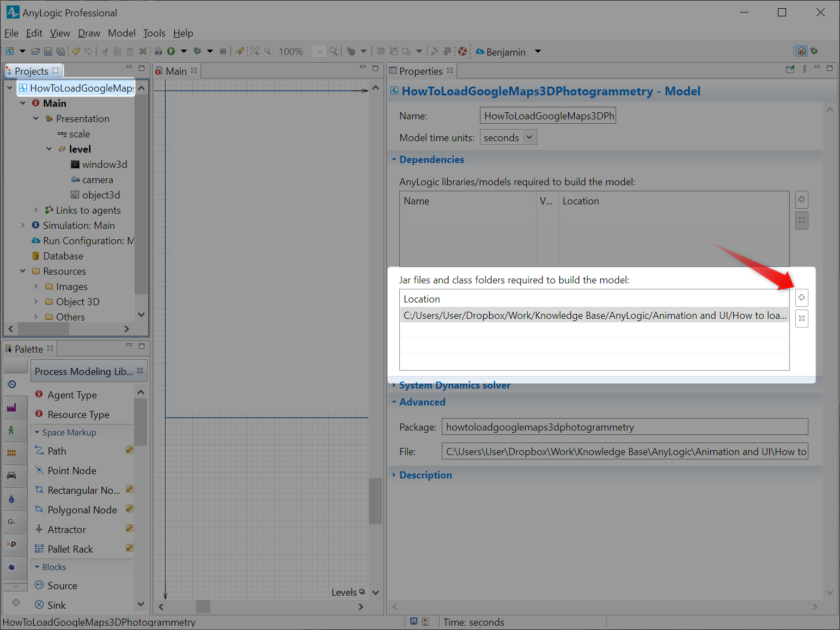This screenshot has height=630, width=840.
Task: Toggle drawing mode pencil for Path
Action: point(130,450)
